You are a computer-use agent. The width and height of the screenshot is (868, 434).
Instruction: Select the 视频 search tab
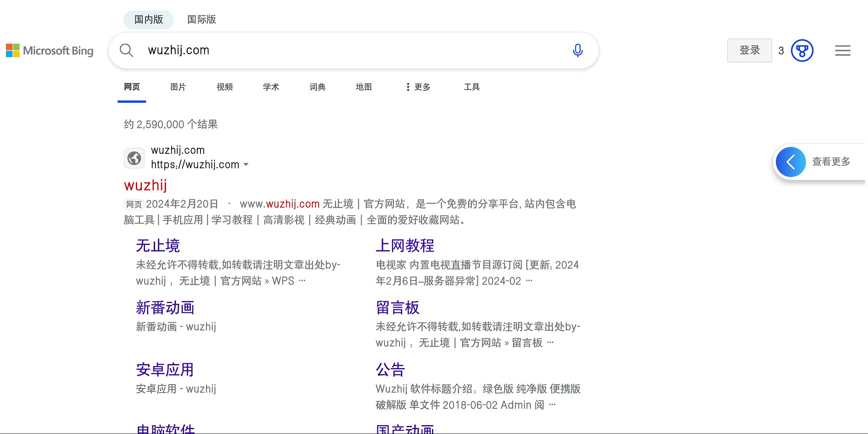(x=224, y=87)
